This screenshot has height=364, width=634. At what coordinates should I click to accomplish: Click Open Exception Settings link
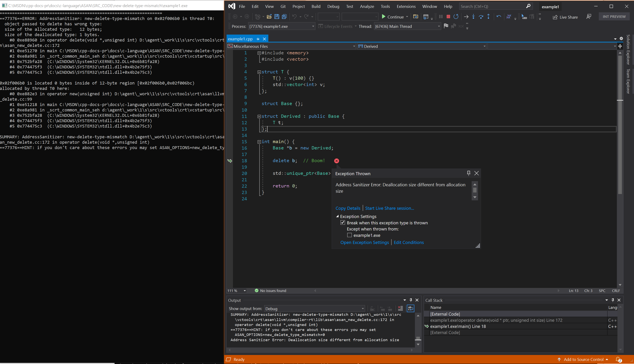click(x=365, y=242)
